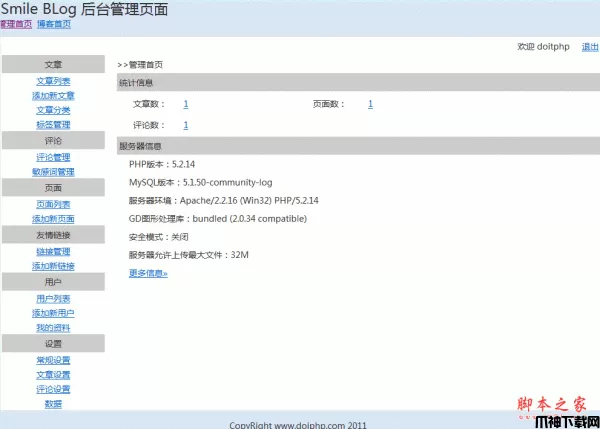Open 标签管理 in the sidebar

[x=53, y=125]
